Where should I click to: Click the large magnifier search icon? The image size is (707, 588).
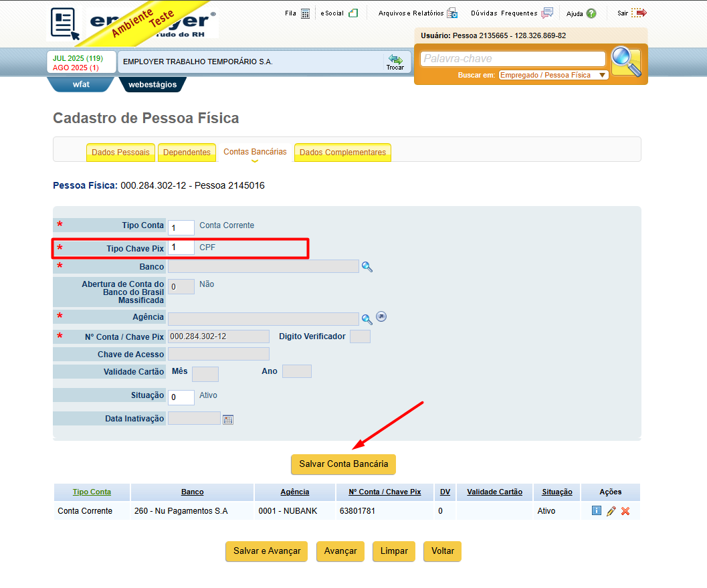(626, 62)
